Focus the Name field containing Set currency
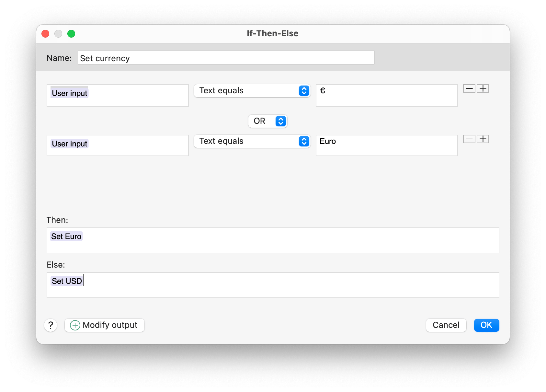The image size is (546, 392). 226,58
